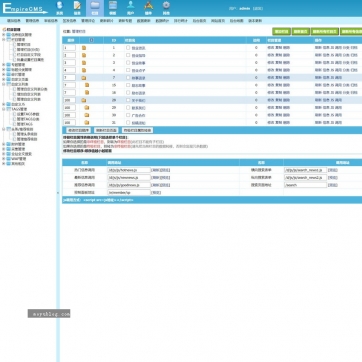This screenshot has height=362, width=362.
Task: Click the green 刷新所有栏目页 button
Action: [x=325, y=31]
